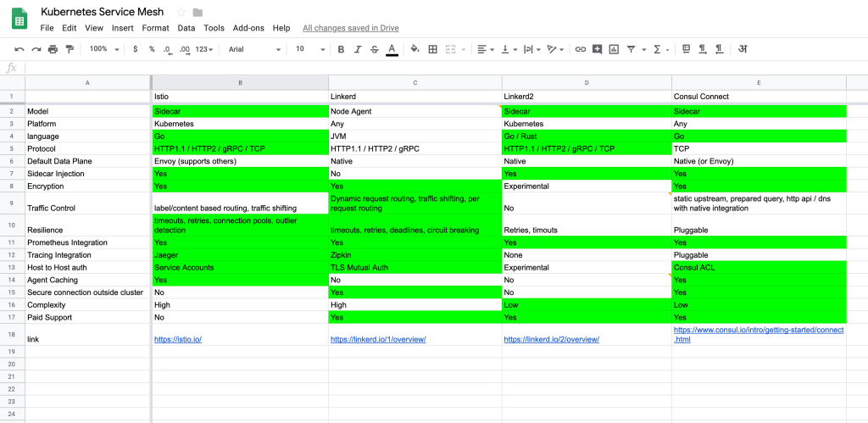Open the View menu
The width and height of the screenshot is (868, 423).
pos(94,28)
